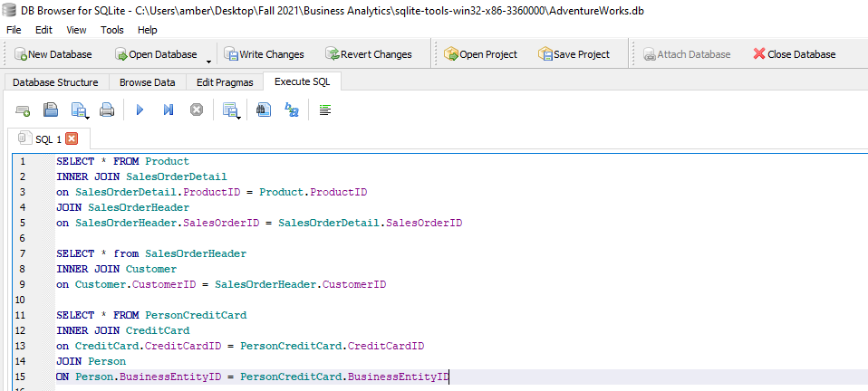This screenshot has width=868, height=391.
Task: Switch to Edit Pragmas tab
Action: click(x=225, y=82)
